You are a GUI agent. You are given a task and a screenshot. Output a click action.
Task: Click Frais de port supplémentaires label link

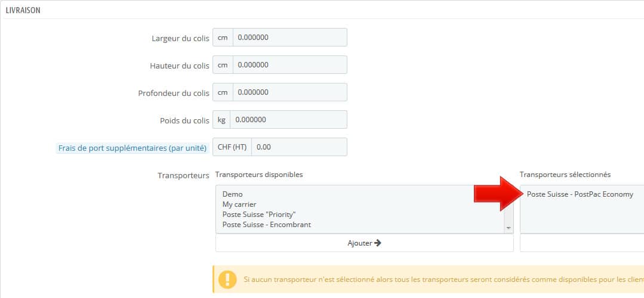132,148
